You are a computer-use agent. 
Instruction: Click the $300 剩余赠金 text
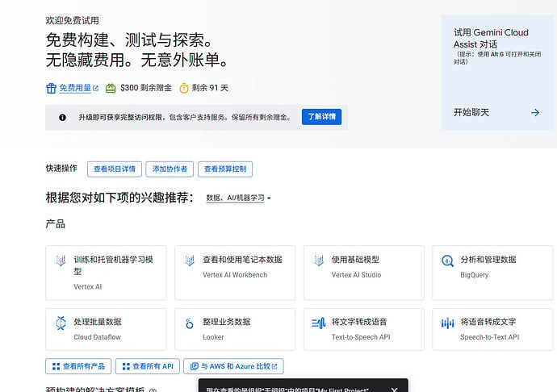146,88
